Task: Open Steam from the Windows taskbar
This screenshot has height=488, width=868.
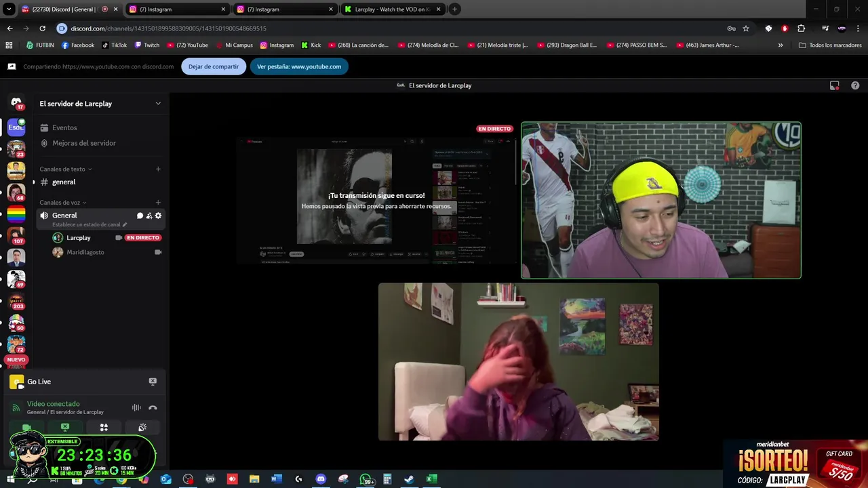Action: click(409, 479)
